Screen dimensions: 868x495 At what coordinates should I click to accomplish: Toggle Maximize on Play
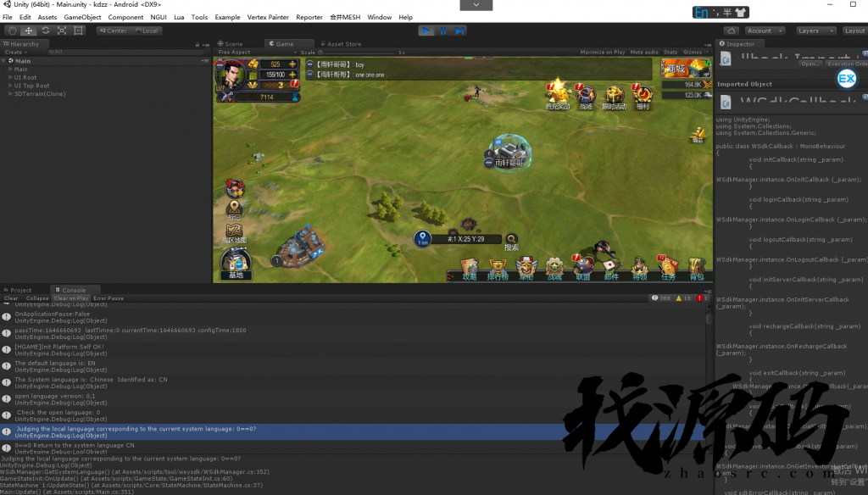tap(603, 52)
